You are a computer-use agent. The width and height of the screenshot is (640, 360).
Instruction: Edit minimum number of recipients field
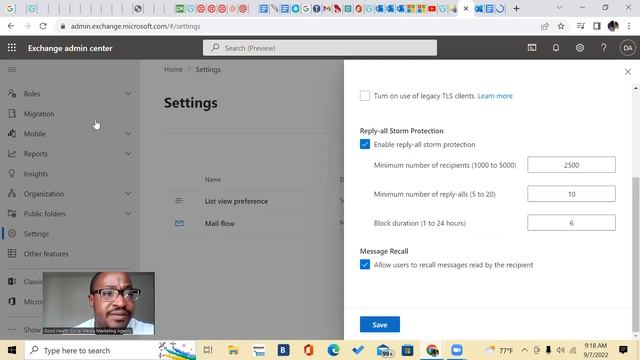pos(571,165)
